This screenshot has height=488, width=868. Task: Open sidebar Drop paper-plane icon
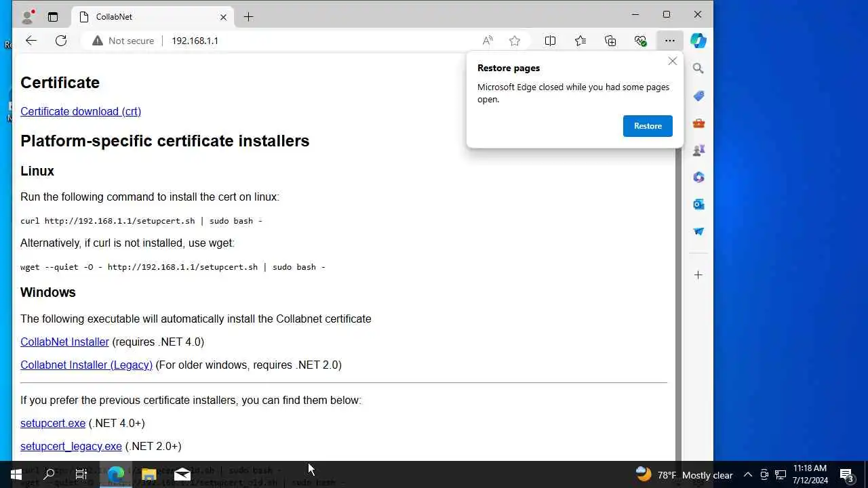click(698, 231)
